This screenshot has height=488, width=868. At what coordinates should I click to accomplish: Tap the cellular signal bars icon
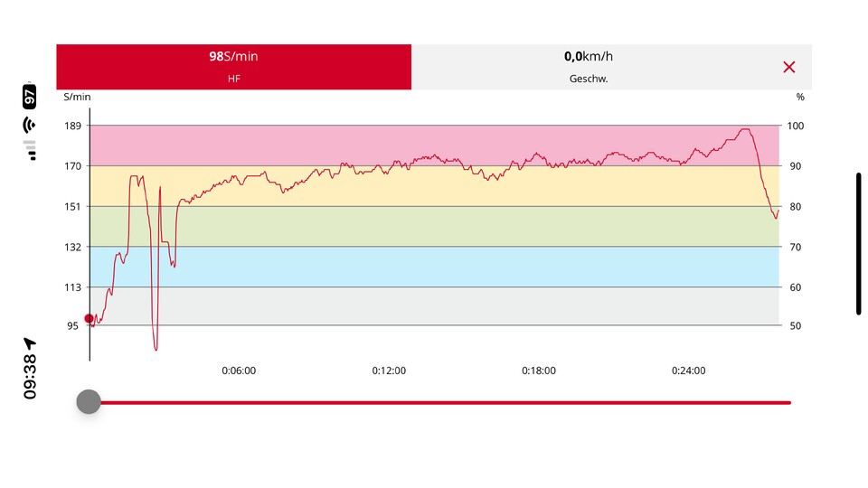30,149
